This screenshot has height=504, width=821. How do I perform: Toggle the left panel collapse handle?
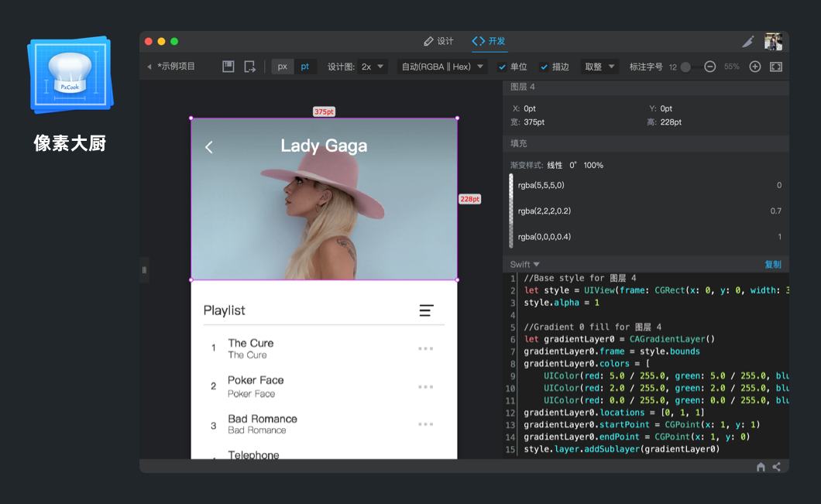(x=144, y=270)
